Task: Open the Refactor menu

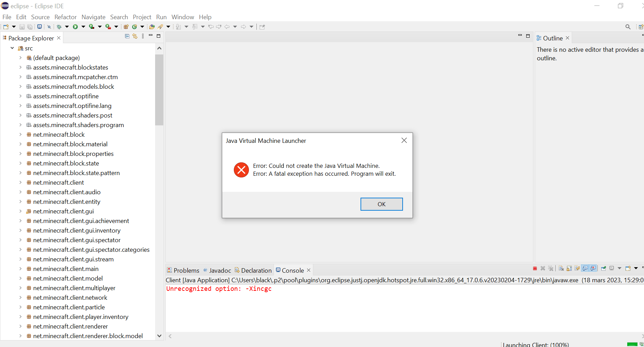Action: [65, 17]
